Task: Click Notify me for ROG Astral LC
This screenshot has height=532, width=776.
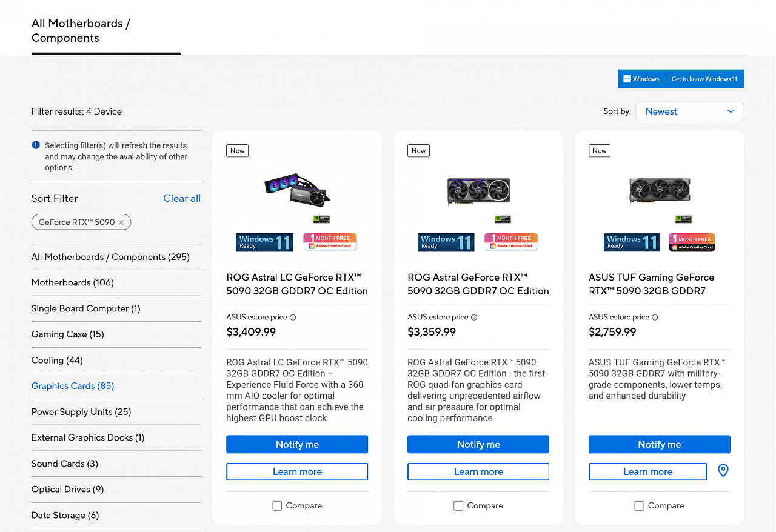Action: click(x=297, y=444)
